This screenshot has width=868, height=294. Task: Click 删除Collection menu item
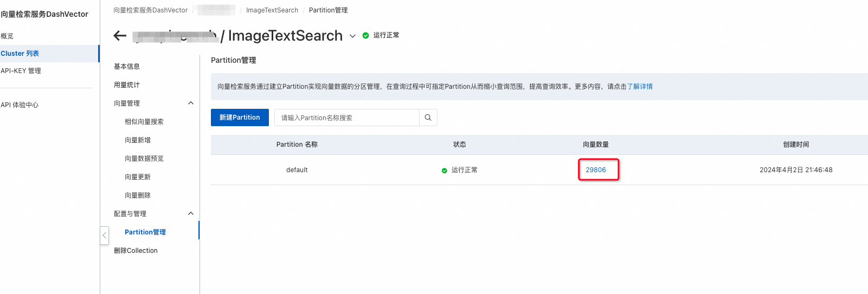coord(136,250)
